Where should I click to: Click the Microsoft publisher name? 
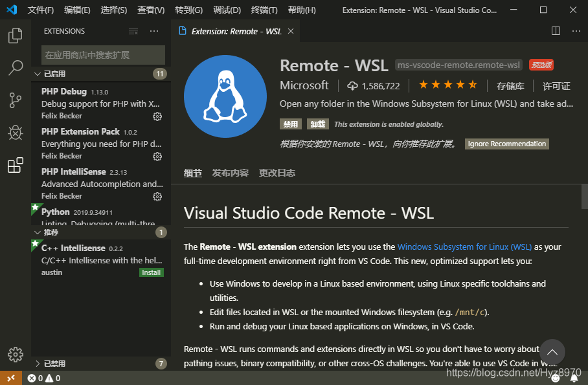click(304, 85)
